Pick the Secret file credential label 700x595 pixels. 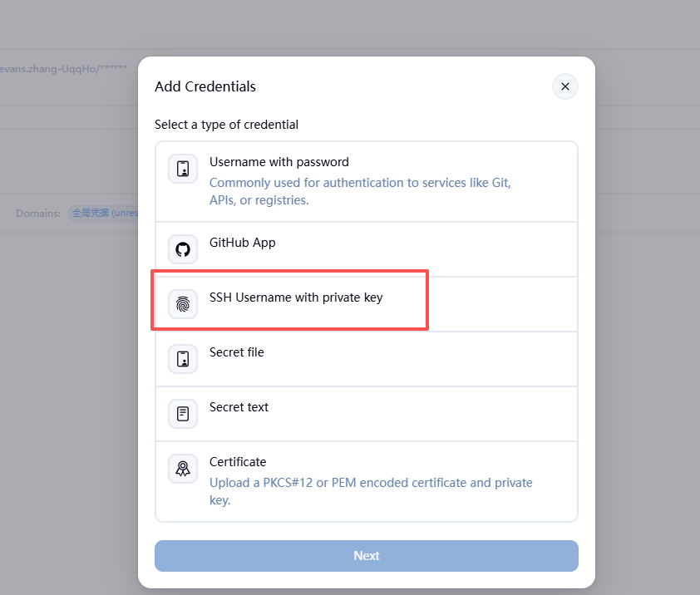pos(237,352)
